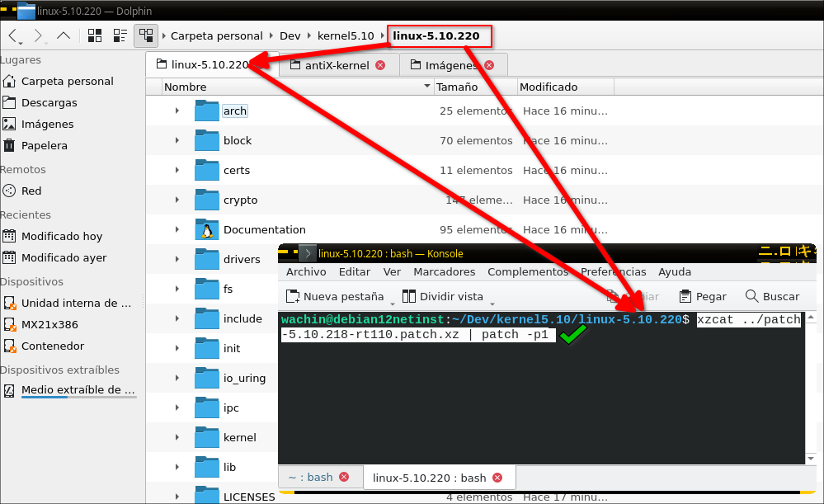Click Pegar paste in Konsole toolbar
The width and height of the screenshot is (824, 504).
click(x=703, y=296)
